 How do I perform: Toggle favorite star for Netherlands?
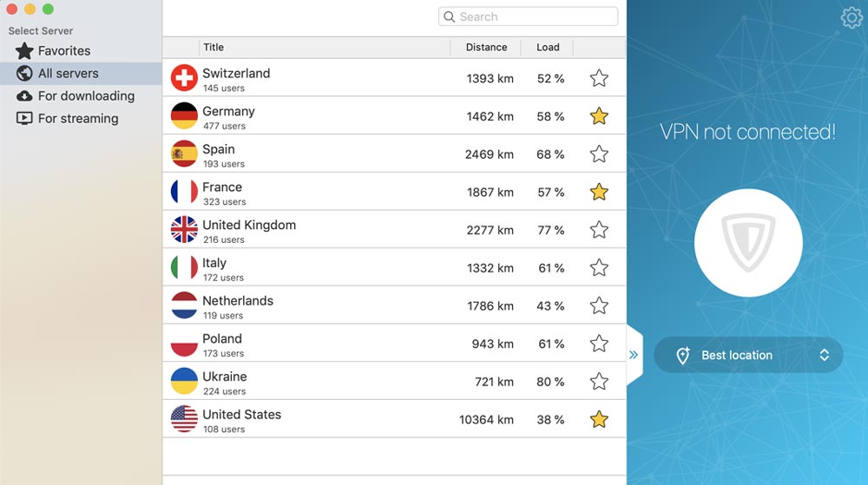[x=599, y=305]
